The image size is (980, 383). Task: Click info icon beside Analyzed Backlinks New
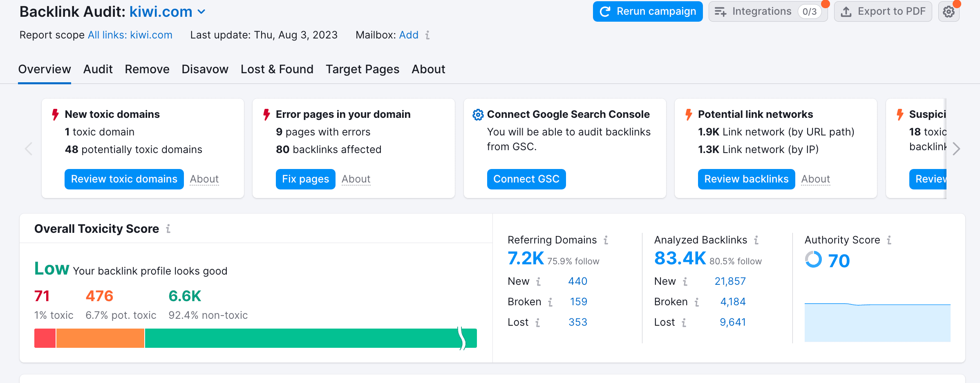click(685, 282)
